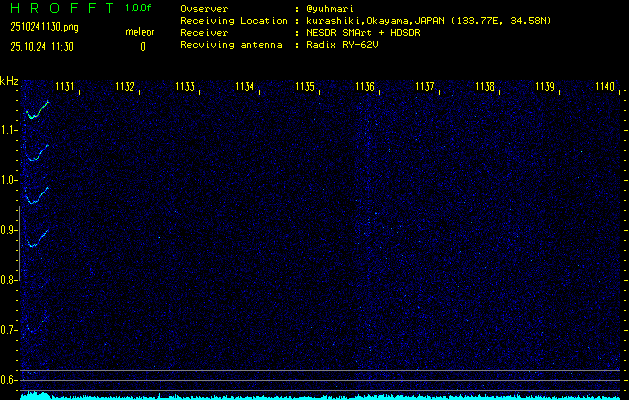This screenshot has height=400, width=629.
Task: Click the 1140 time marker
Action: click(604, 87)
